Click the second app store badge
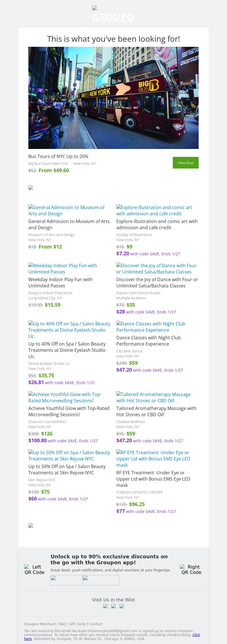Viewport: 227px width, 644px height. pyautogui.click(x=101, y=580)
